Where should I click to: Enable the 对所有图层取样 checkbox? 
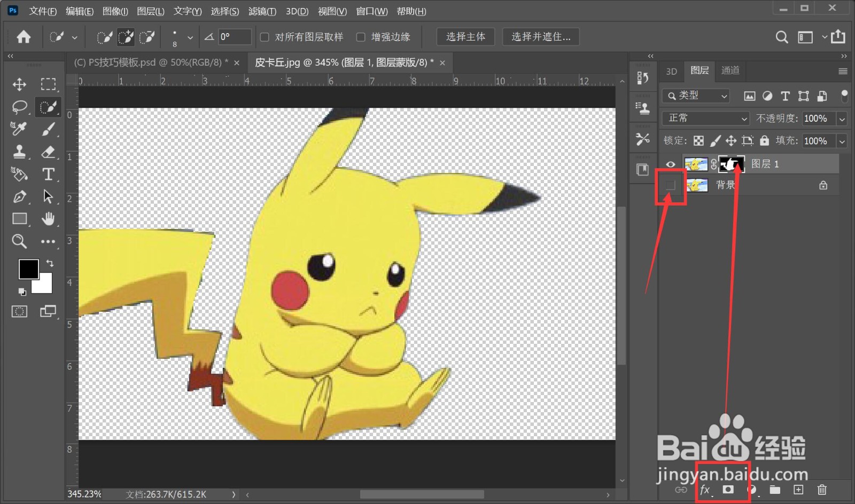pos(265,37)
